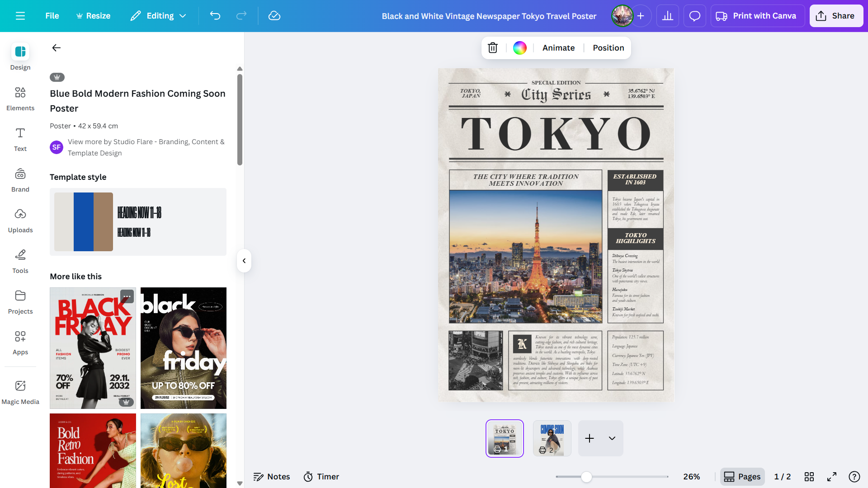The height and width of the screenshot is (488, 868).
Task: Open the Notes panel
Action: pos(272,477)
